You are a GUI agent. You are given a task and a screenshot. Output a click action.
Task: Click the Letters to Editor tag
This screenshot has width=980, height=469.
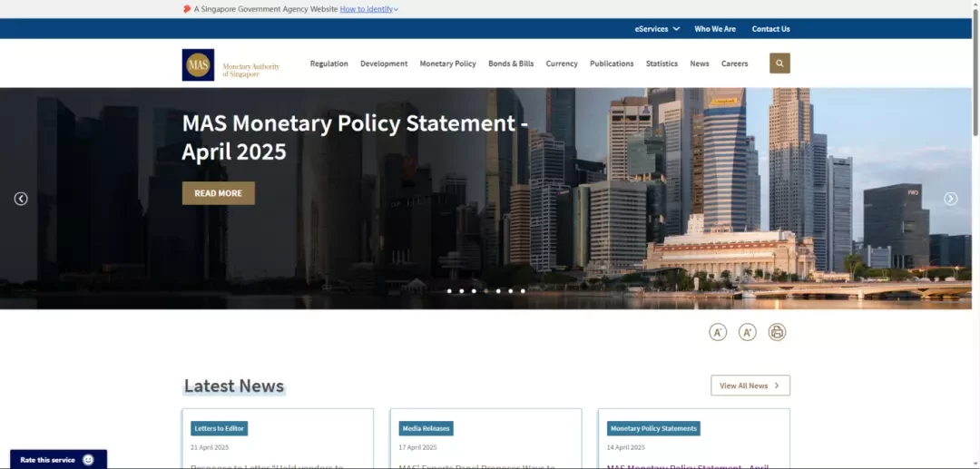[x=220, y=428]
